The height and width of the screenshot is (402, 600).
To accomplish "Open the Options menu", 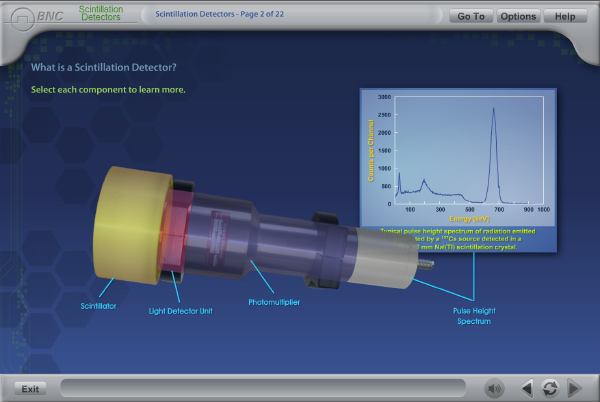I will coord(518,16).
